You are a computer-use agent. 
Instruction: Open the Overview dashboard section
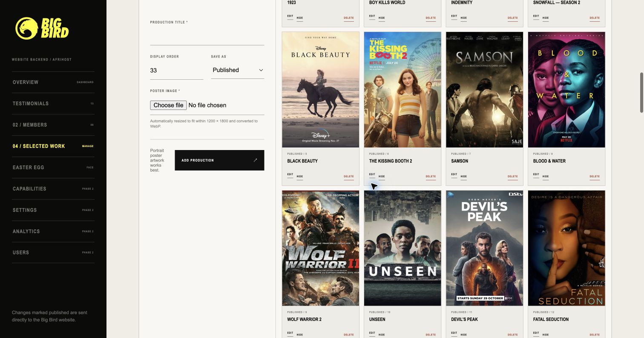pos(53,82)
